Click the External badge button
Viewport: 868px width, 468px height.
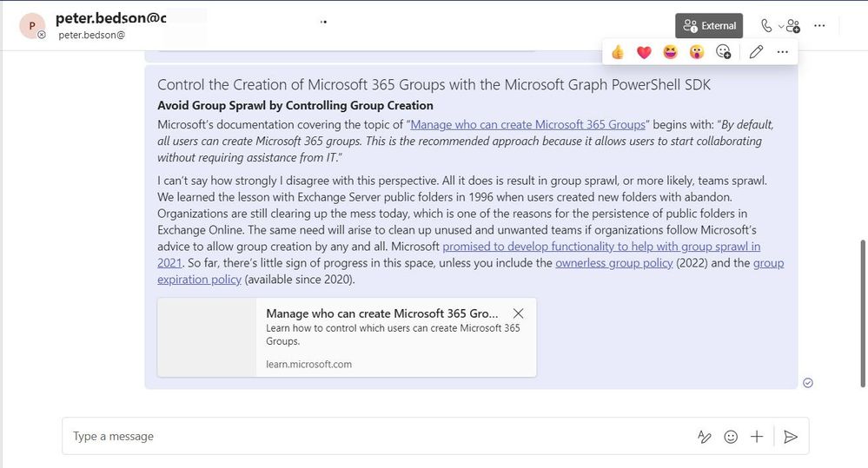[x=709, y=25]
